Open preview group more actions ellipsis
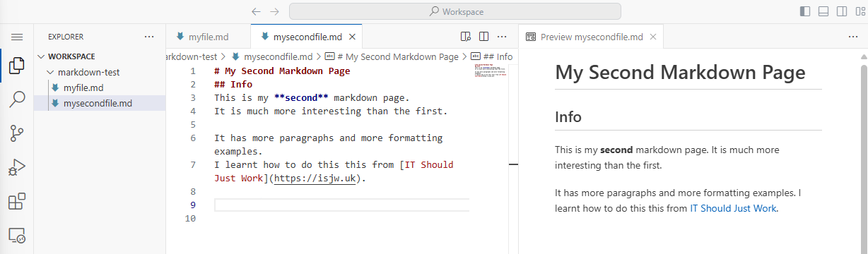868x254 pixels. pos(852,37)
